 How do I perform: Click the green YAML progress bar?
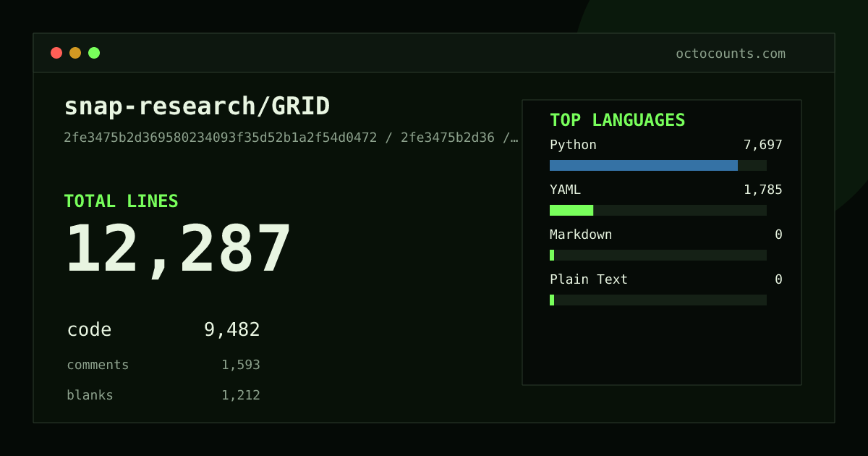tap(571, 210)
